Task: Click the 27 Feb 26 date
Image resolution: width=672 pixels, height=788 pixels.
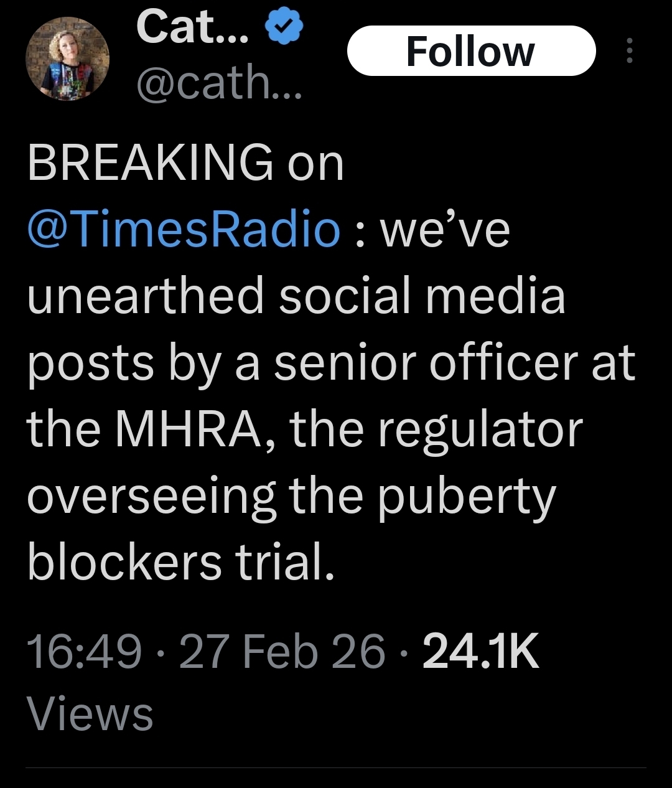Action: (x=282, y=651)
